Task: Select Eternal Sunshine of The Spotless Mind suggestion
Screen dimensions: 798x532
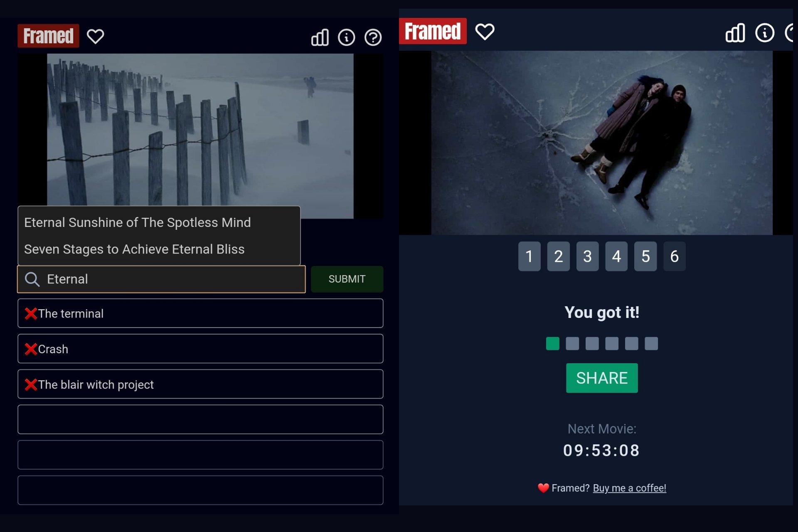Action: 159,222
